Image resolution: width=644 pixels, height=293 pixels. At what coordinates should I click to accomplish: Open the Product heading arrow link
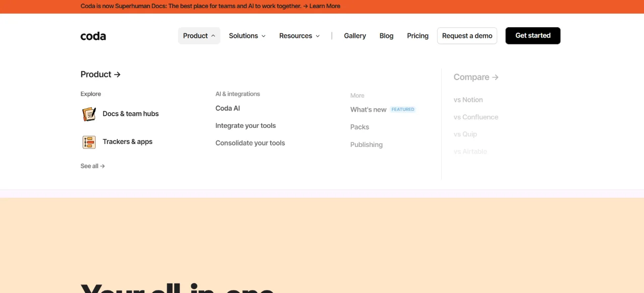click(101, 75)
